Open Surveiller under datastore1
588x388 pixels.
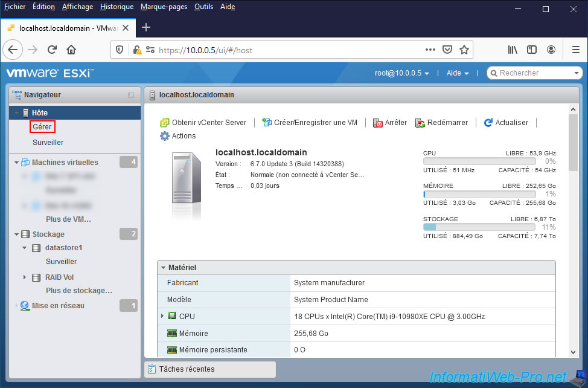pos(61,262)
